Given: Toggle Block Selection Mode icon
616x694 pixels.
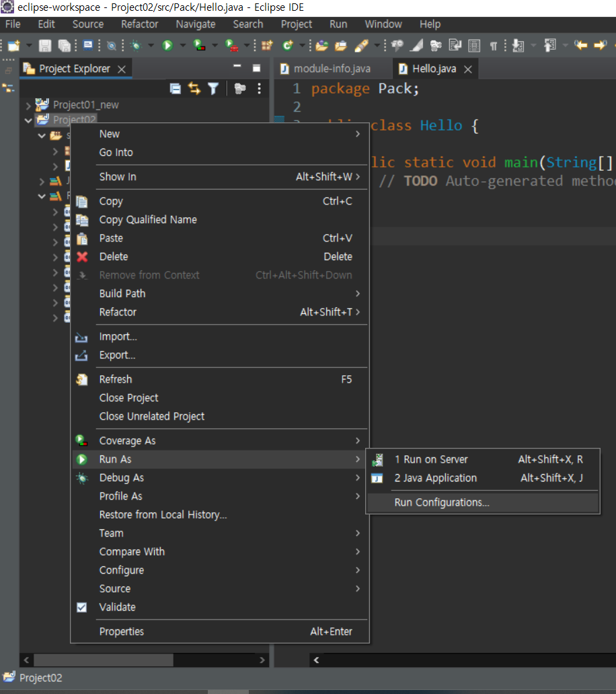Looking at the screenshot, I should point(474,46).
